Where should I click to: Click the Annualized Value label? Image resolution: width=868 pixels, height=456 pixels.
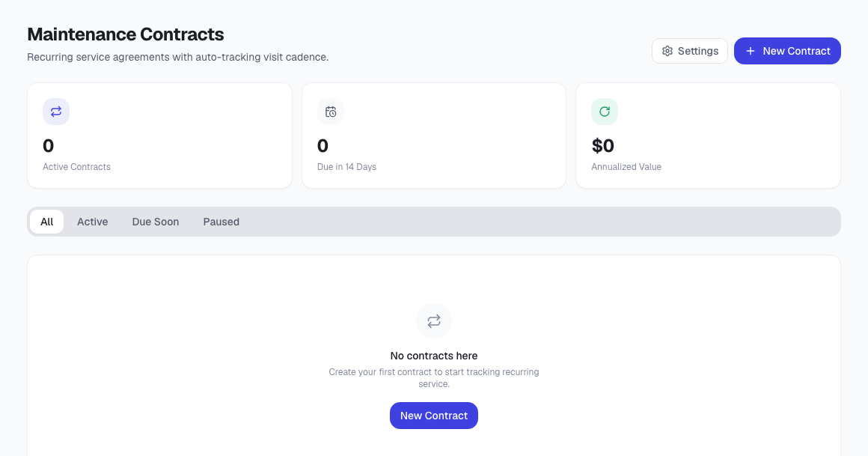coord(626,167)
